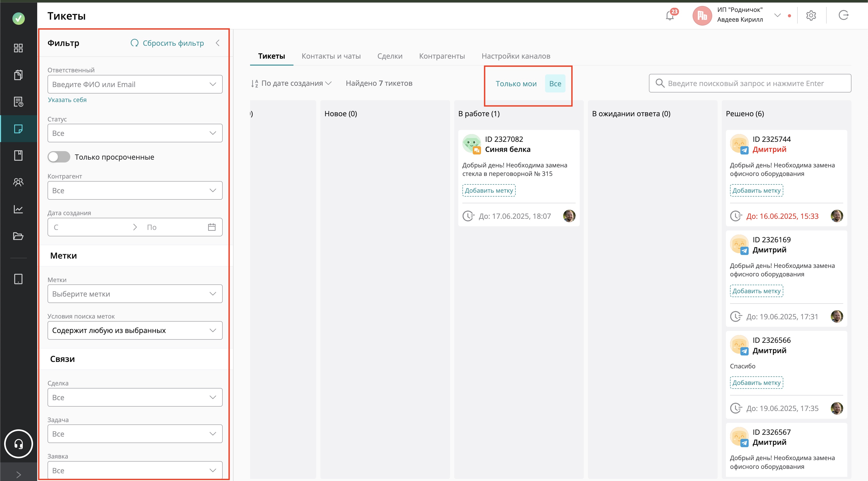Open calendar picker in date field
868x481 pixels.
point(212,227)
